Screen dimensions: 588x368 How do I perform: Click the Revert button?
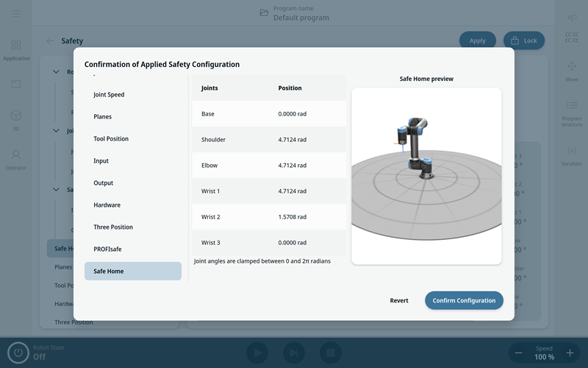click(x=399, y=300)
